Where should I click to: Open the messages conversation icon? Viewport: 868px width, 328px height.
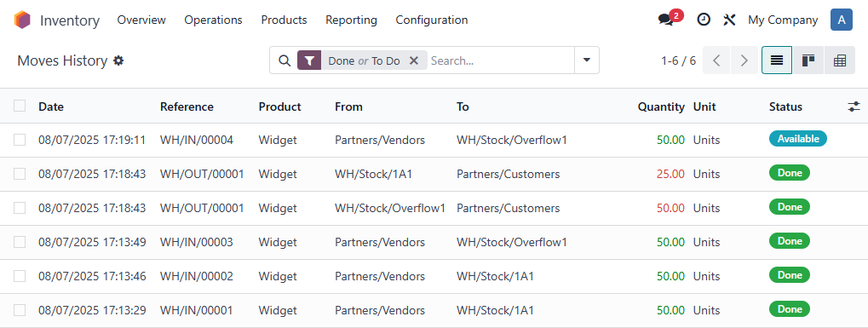(666, 20)
